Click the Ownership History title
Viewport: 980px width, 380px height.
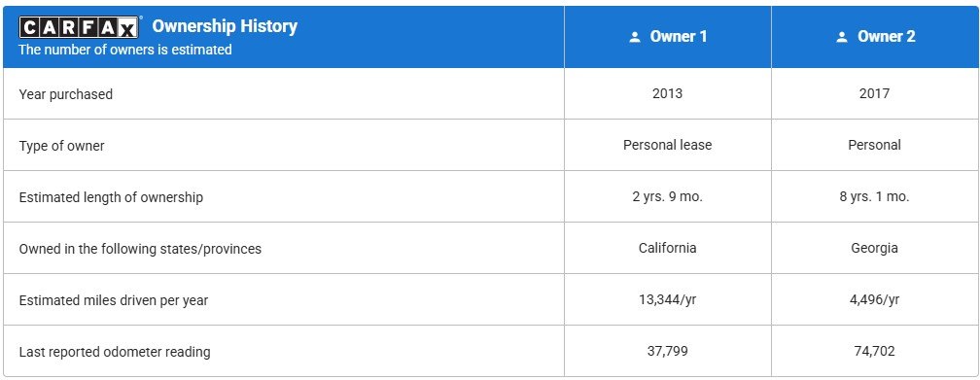[225, 26]
